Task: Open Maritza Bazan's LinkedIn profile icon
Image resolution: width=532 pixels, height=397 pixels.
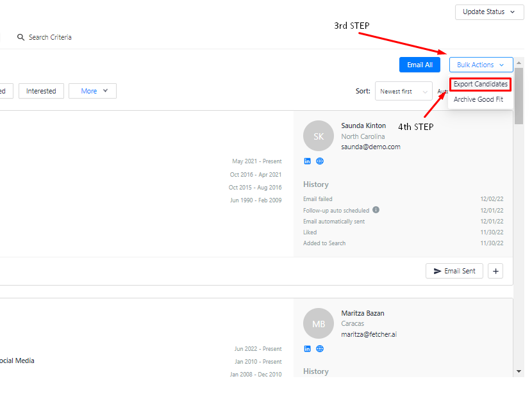Action: click(x=307, y=348)
